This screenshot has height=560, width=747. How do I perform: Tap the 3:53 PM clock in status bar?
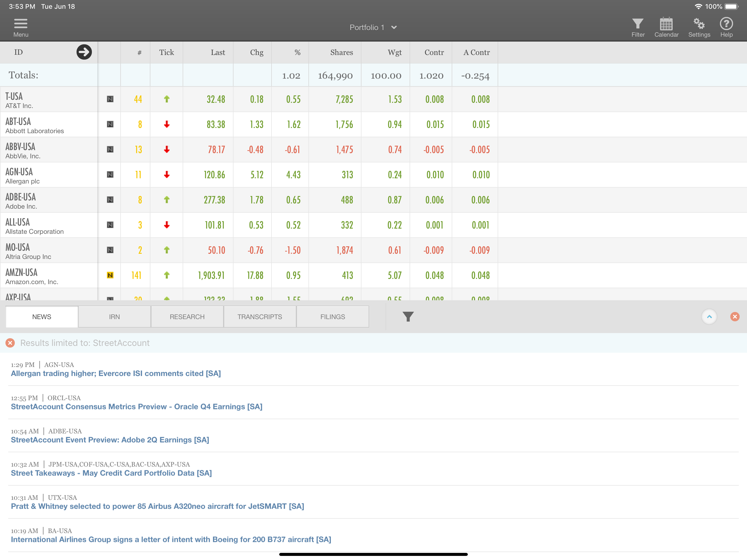(x=22, y=6)
